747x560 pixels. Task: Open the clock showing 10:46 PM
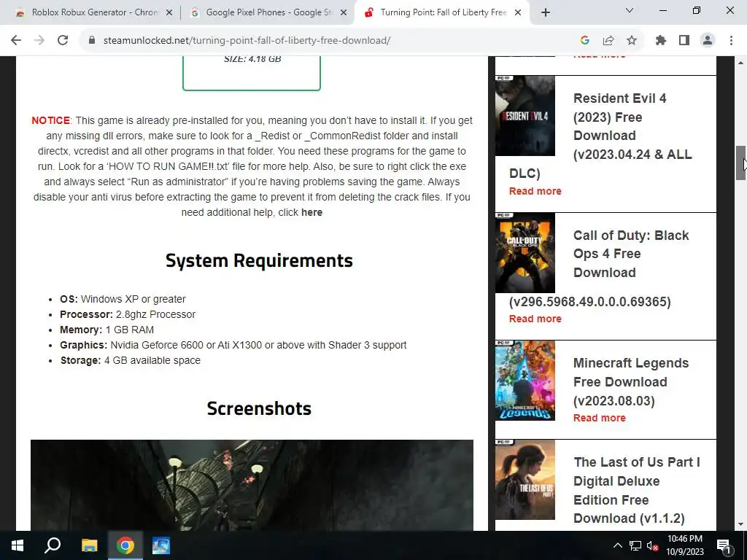pos(684,545)
